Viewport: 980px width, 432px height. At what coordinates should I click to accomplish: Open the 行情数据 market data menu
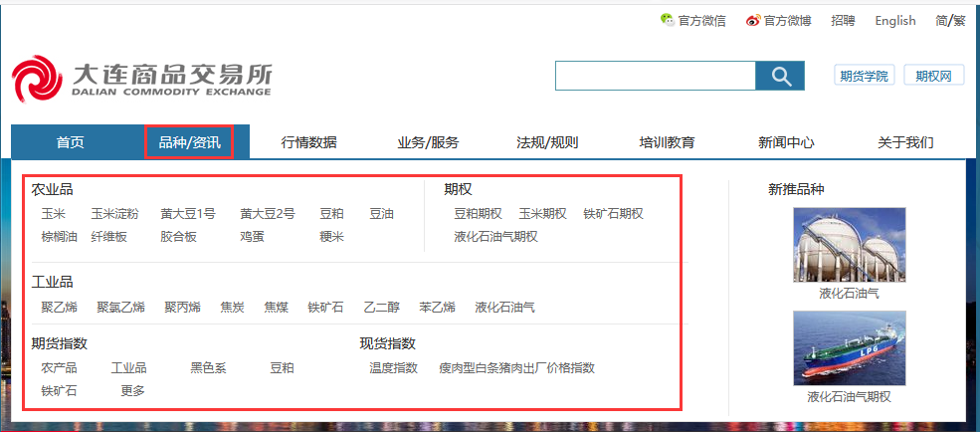pyautogui.click(x=308, y=142)
